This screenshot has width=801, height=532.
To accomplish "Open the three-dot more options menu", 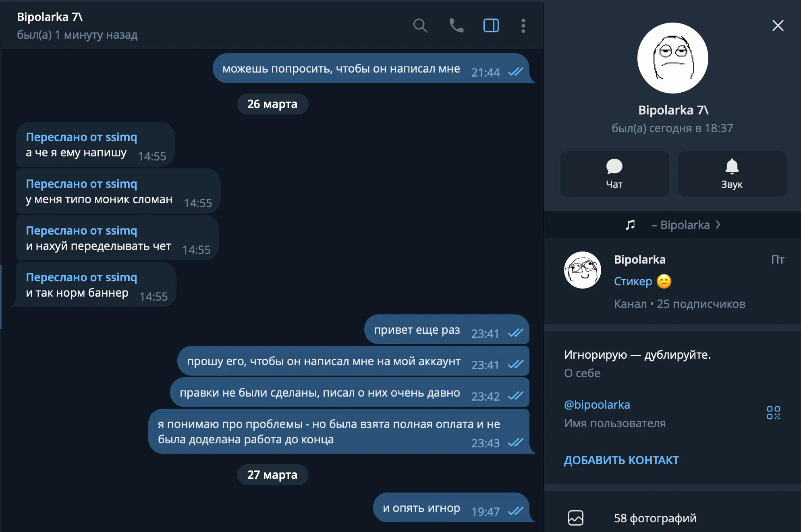I will (523, 26).
